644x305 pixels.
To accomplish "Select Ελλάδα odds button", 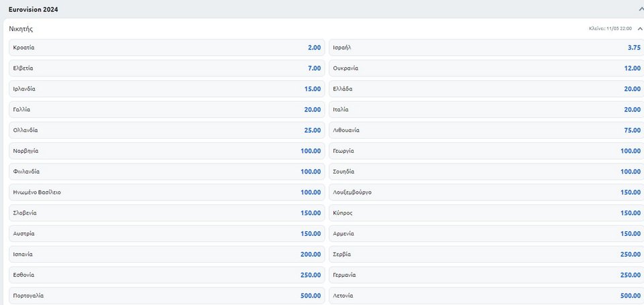I will point(486,88).
